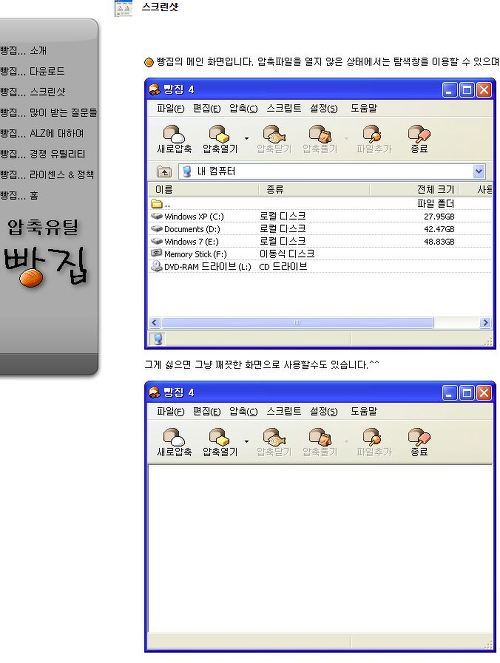Click the DVD-RAM 드라이브 (L:) disc icon
This screenshot has width=500, height=663.
[x=157, y=266]
